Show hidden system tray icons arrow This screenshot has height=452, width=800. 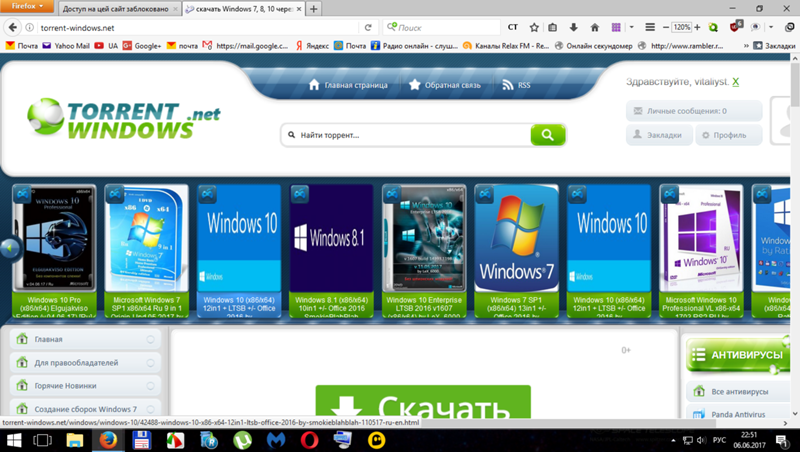[673, 440]
